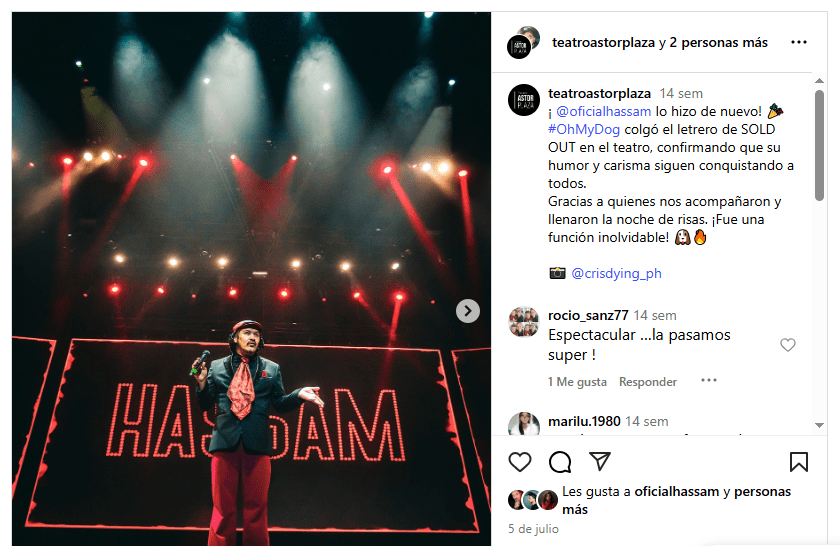The height and width of the screenshot is (546, 840).
Task: Share post using paper plane icon
Action: [600, 461]
